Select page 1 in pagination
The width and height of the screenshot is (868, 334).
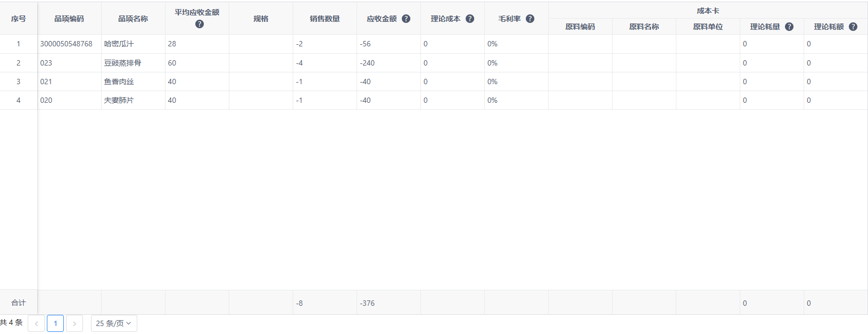(x=55, y=323)
